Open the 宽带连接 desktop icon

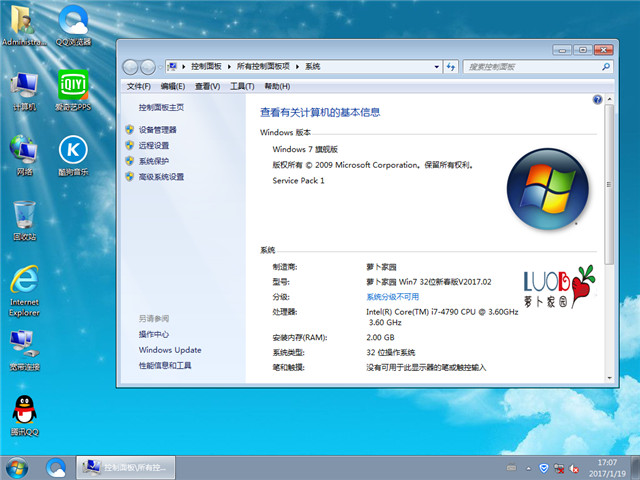(x=24, y=351)
